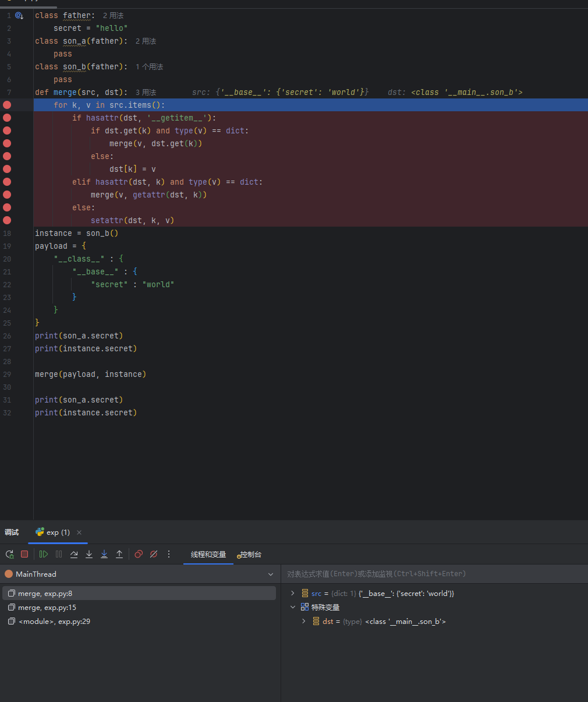Click the Step Over icon
The image size is (588, 702).
pos(74,554)
